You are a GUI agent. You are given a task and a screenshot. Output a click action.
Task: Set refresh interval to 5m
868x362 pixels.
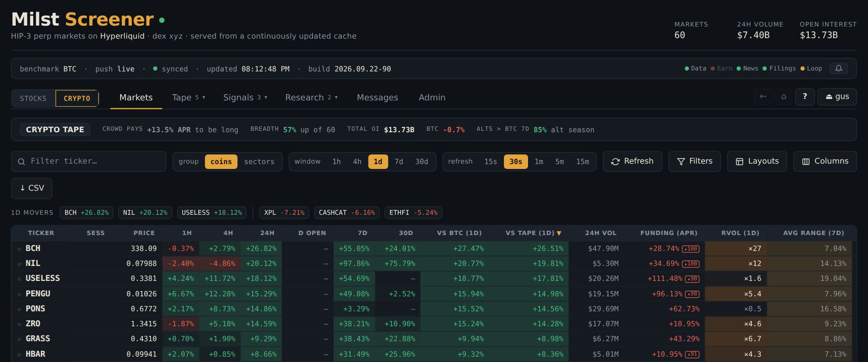point(559,162)
